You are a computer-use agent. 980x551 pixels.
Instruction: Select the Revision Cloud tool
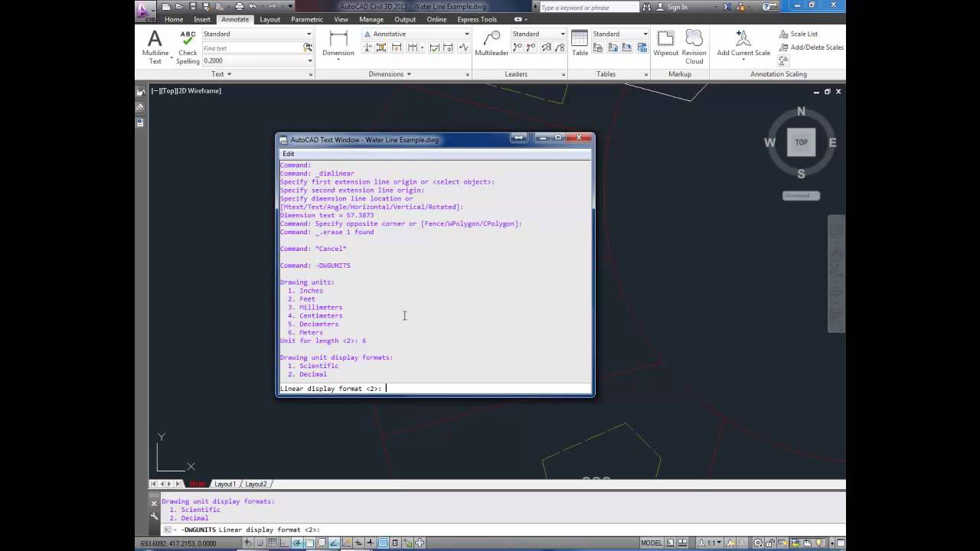694,47
